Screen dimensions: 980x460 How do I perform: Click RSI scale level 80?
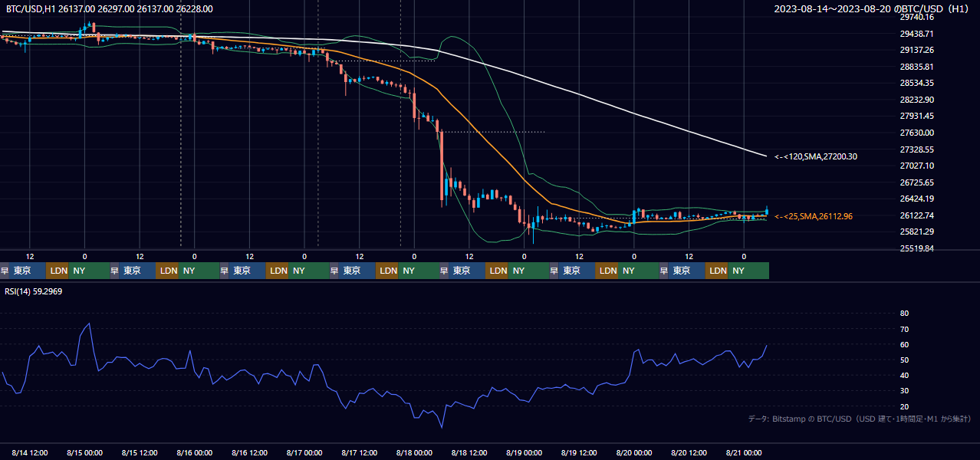click(904, 314)
